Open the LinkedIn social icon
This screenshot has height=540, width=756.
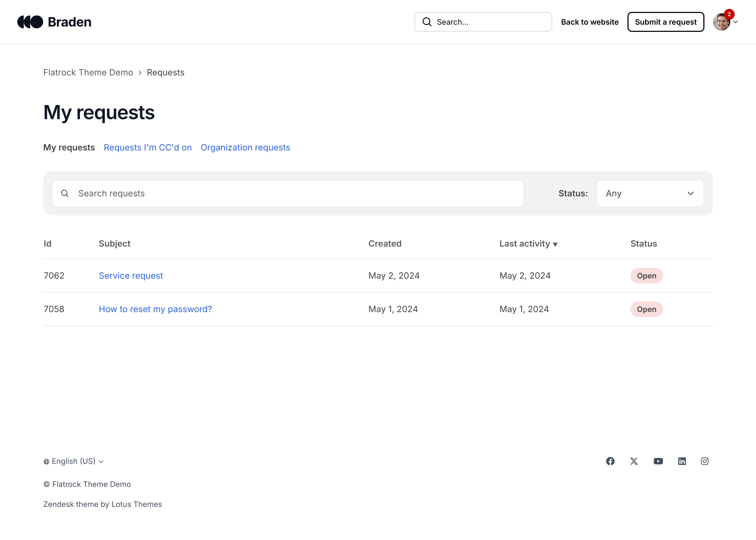click(682, 461)
